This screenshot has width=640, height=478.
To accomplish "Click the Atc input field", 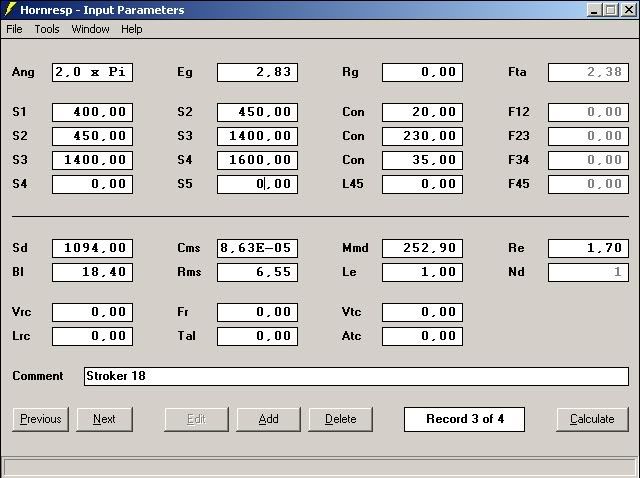I will pos(422,337).
